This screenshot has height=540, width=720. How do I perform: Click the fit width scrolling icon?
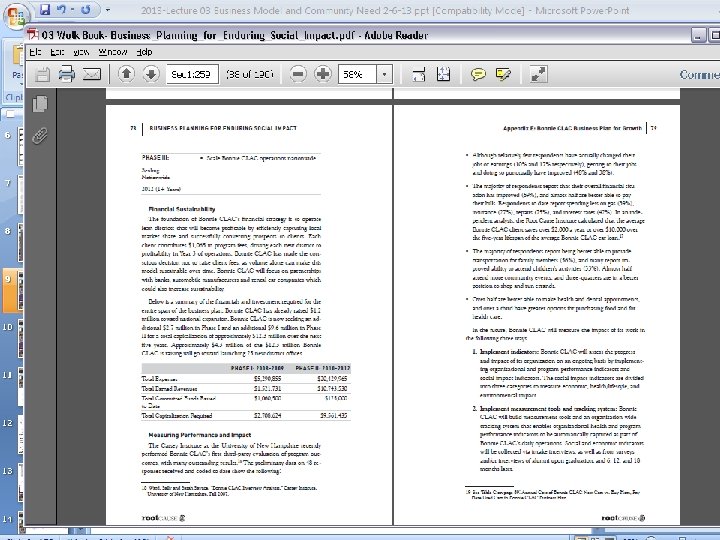point(419,74)
